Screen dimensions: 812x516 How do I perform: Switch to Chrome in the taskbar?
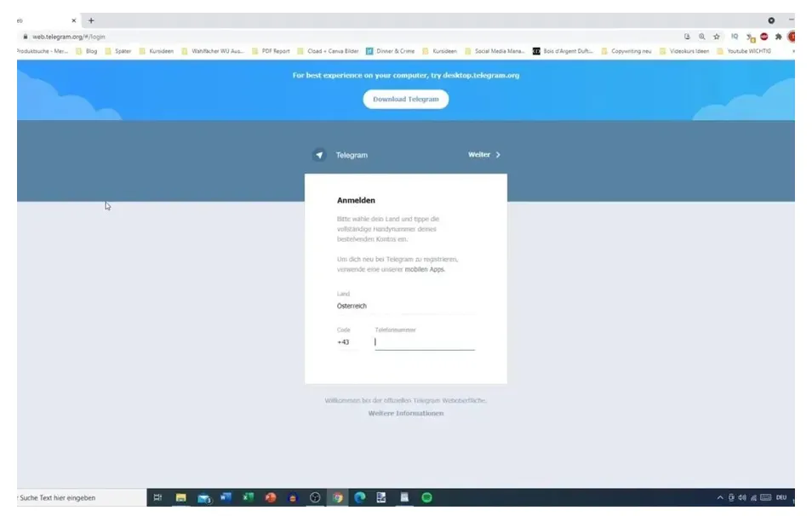[338, 498]
